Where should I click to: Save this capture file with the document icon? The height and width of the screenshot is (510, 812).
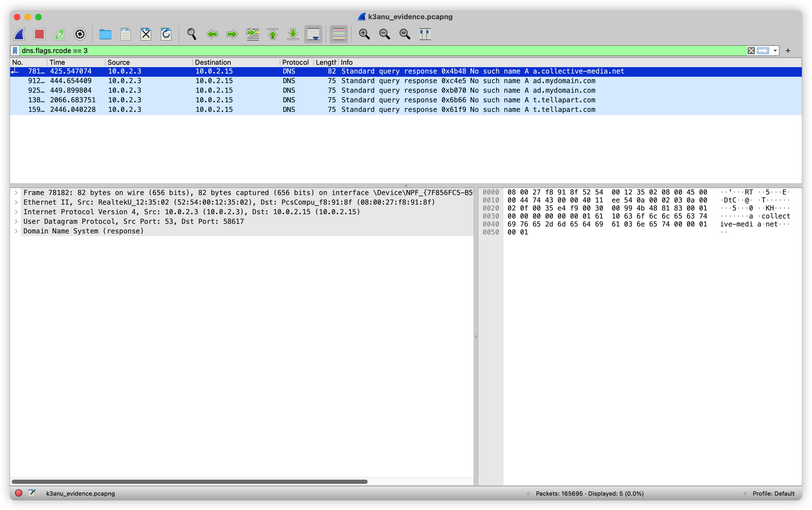125,34
